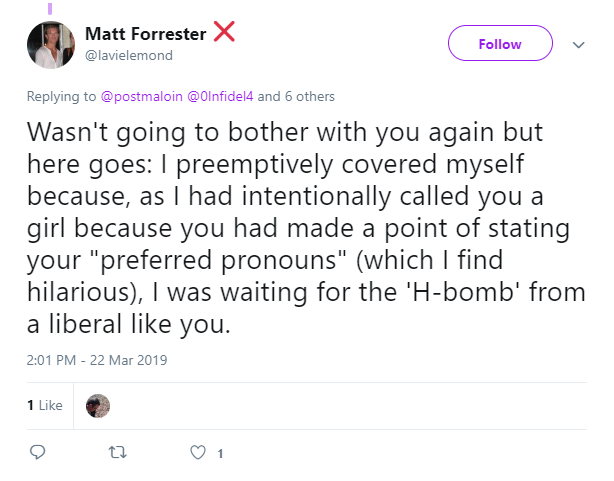614x481 pixels.
Task: Open the @0Infidel4 mention link
Action: 220,96
